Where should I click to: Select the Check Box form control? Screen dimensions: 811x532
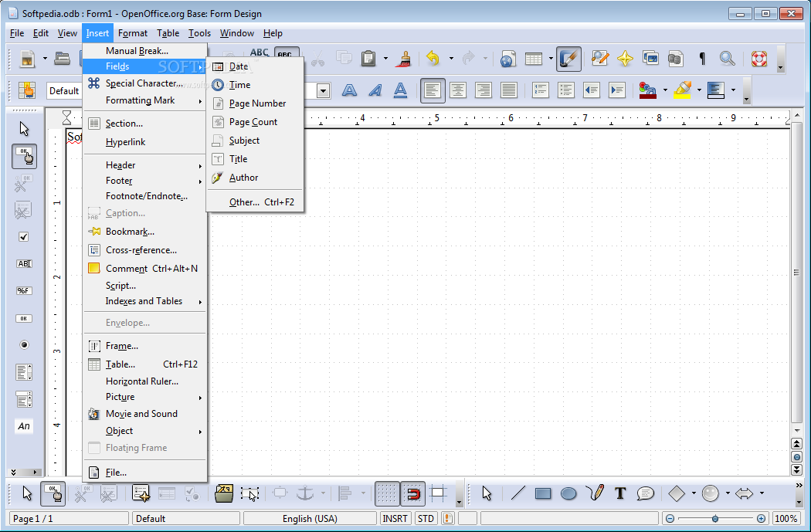point(24,237)
